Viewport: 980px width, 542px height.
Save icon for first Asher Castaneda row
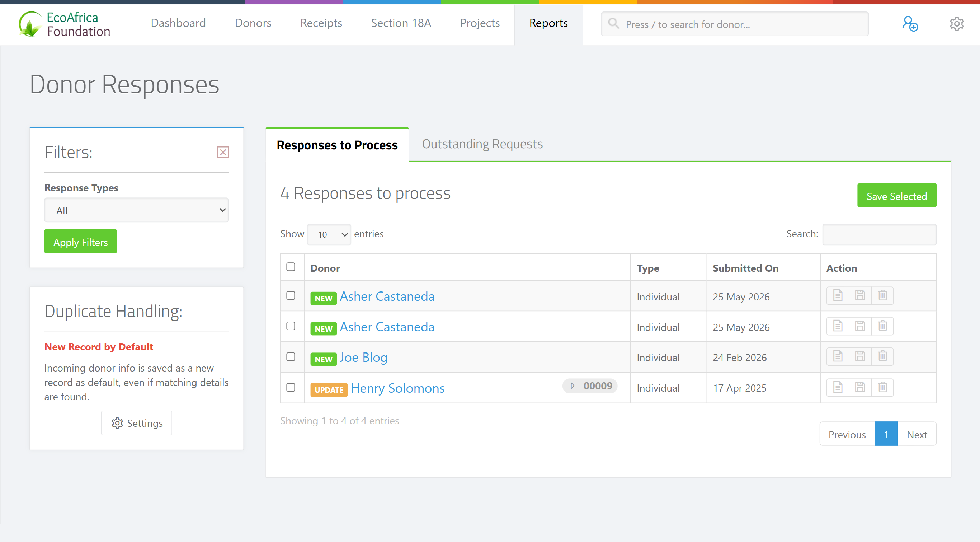click(x=860, y=295)
